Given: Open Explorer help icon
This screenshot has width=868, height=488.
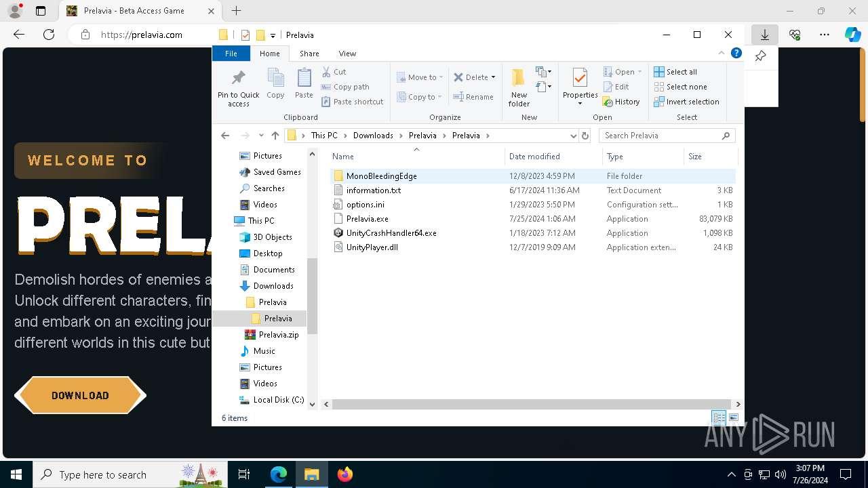Looking at the screenshot, I should (736, 53).
